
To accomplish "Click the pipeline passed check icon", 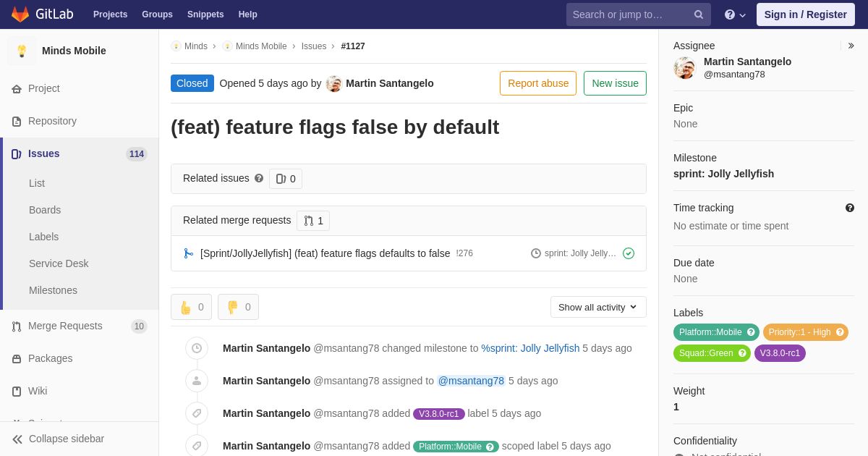I will (629, 253).
